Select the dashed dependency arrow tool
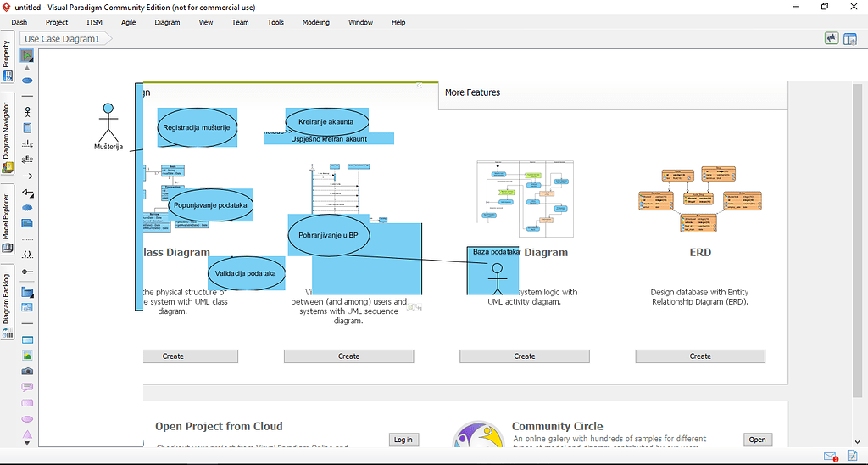The width and height of the screenshot is (868, 465). pos(27,176)
